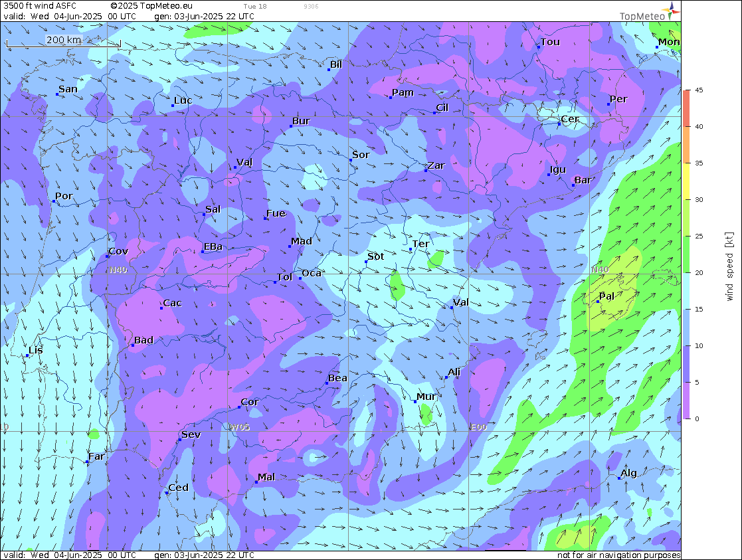Open the ©2025 TopMeteo.eu copyright text
The width and height of the screenshot is (742, 560).
[x=151, y=6]
